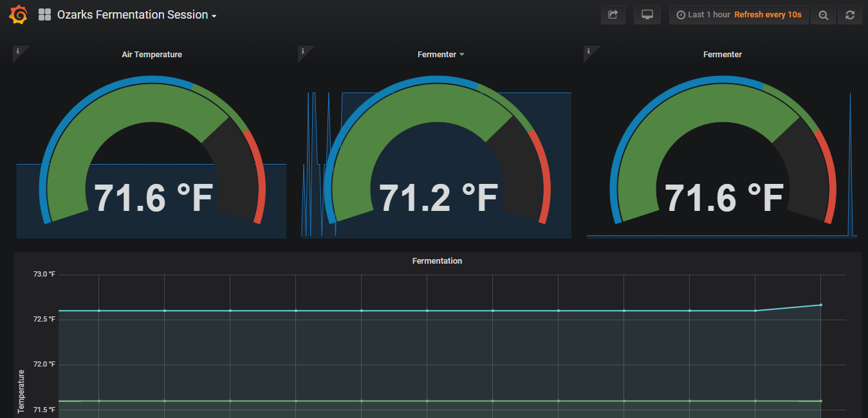Image resolution: width=868 pixels, height=418 pixels.
Task: Click the dashboards grid icon
Action: click(44, 15)
